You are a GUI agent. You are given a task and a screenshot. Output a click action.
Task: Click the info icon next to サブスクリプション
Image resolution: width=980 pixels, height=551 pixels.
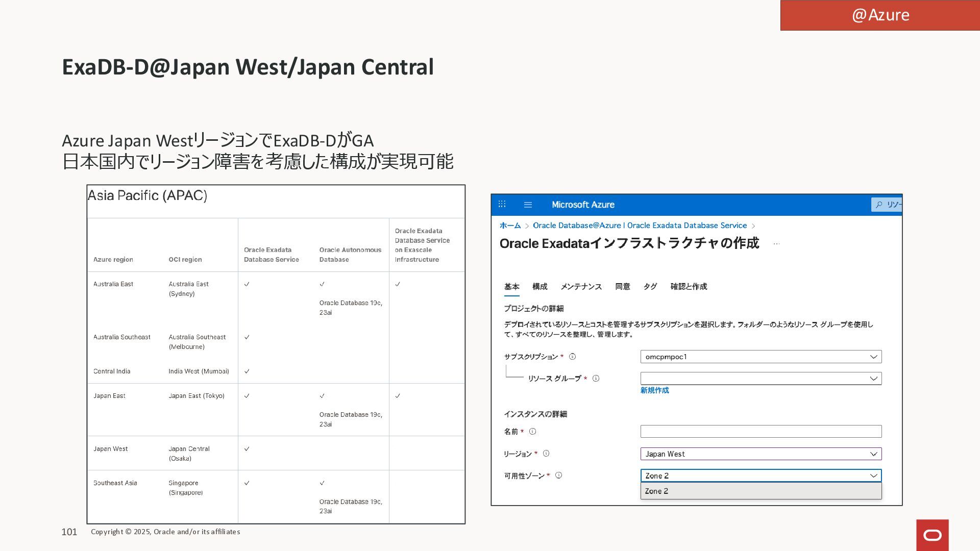point(572,357)
